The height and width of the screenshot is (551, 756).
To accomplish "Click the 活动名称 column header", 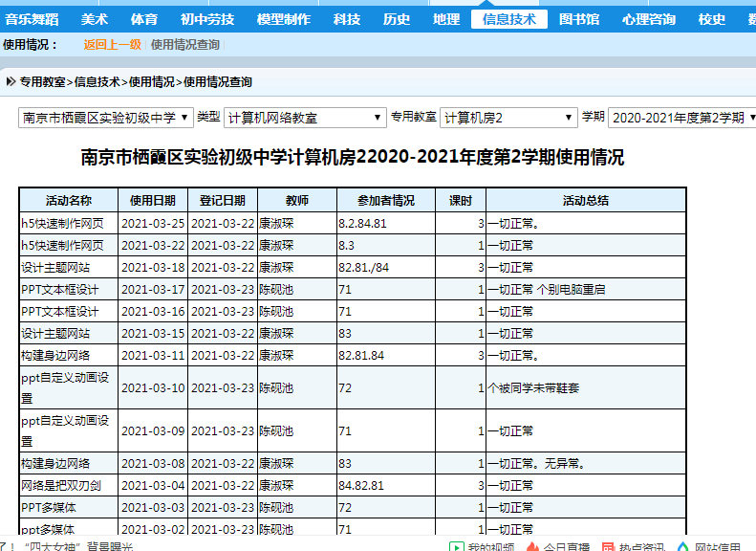I will pyautogui.click(x=69, y=200).
